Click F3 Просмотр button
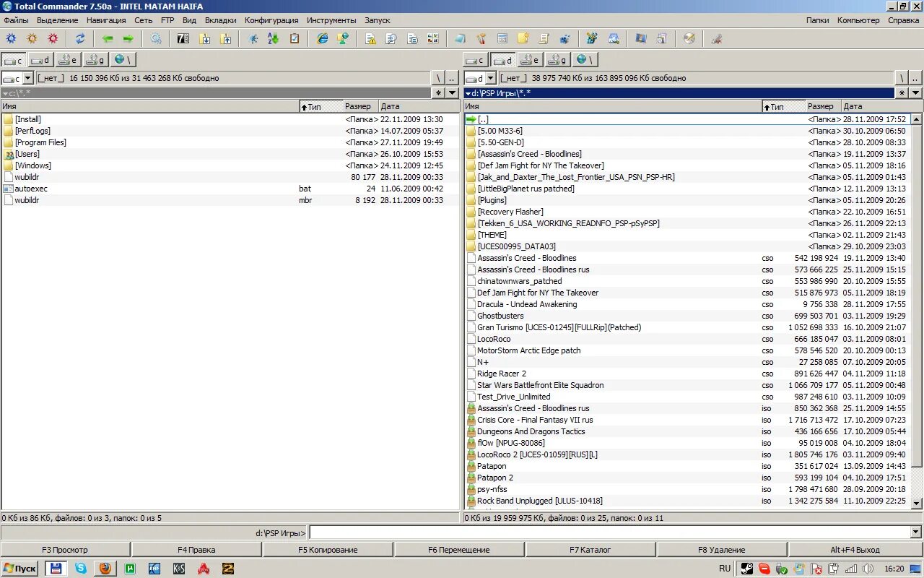The image size is (924, 578). pyautogui.click(x=65, y=550)
